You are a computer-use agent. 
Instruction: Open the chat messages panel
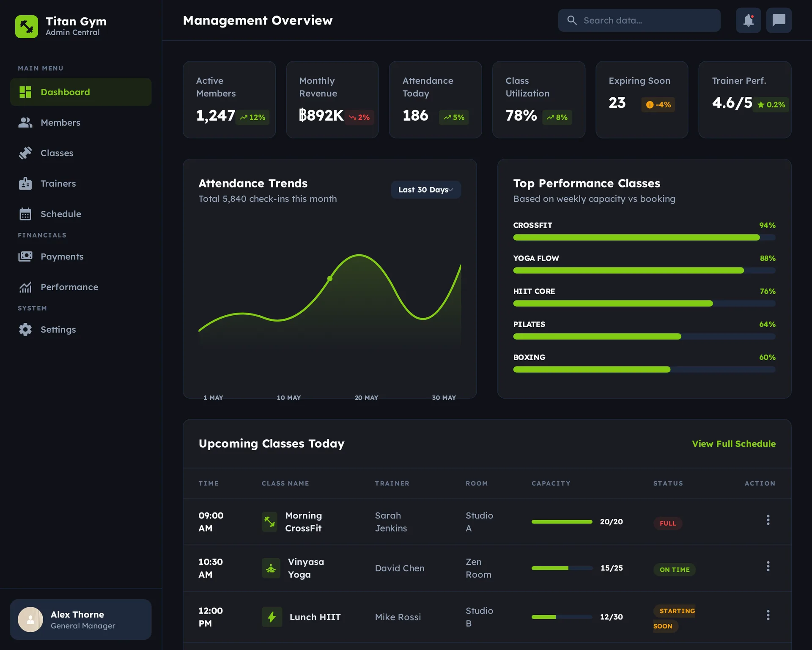779,20
